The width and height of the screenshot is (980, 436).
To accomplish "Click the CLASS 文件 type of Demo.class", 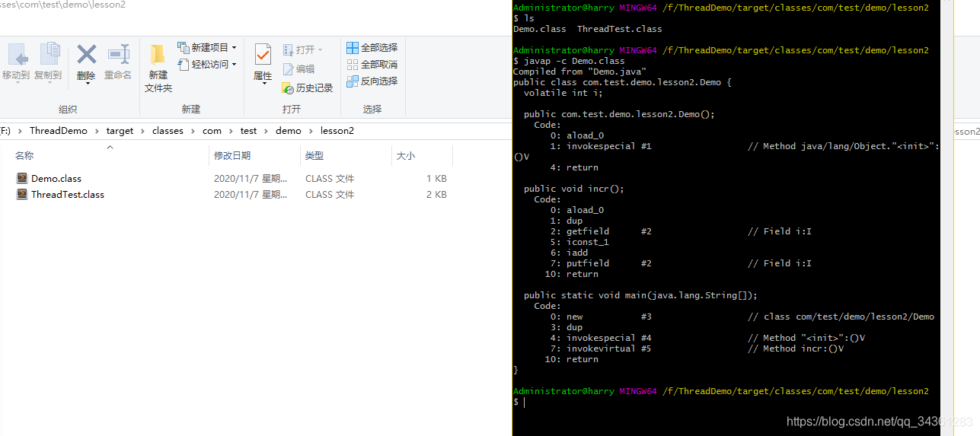I will click(x=330, y=178).
